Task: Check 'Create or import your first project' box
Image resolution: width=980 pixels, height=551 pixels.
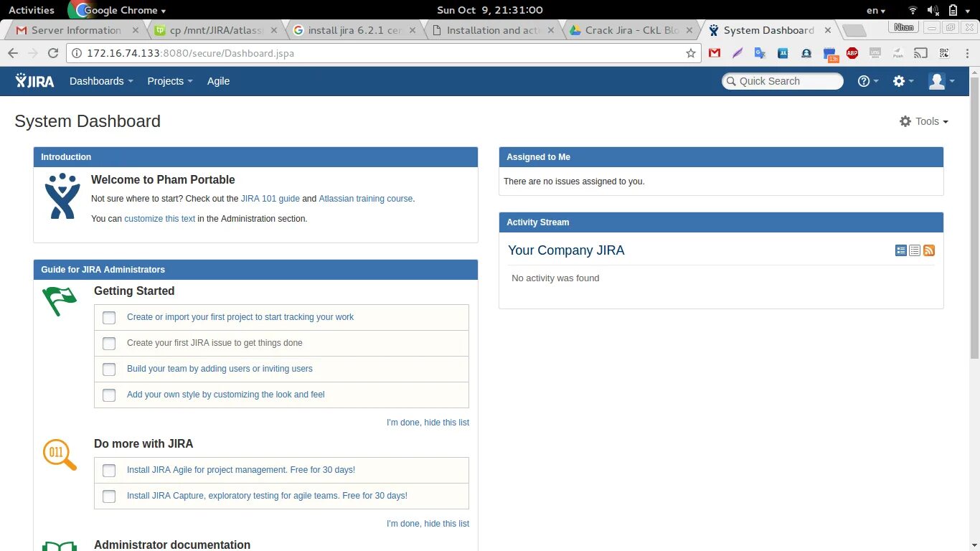Action: coord(109,317)
